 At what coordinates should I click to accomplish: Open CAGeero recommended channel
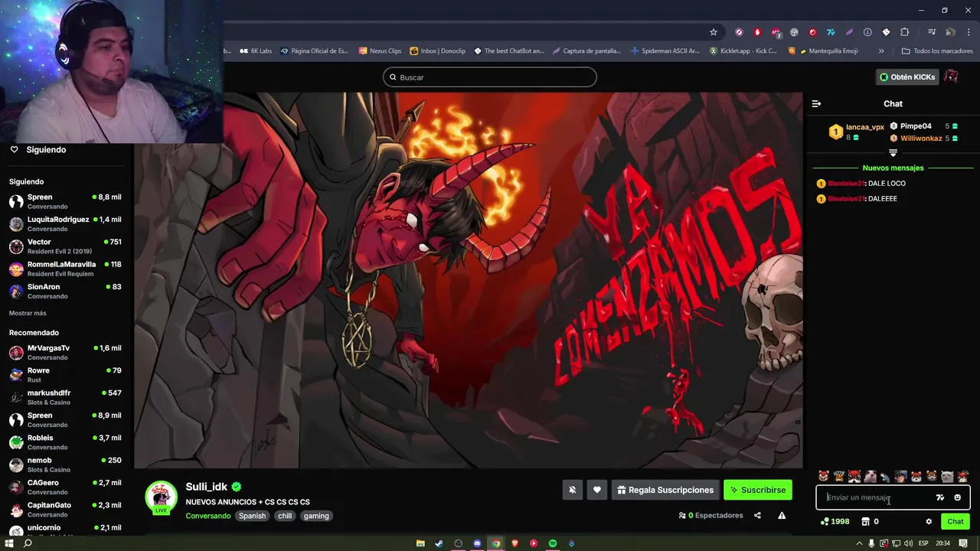[x=65, y=487]
